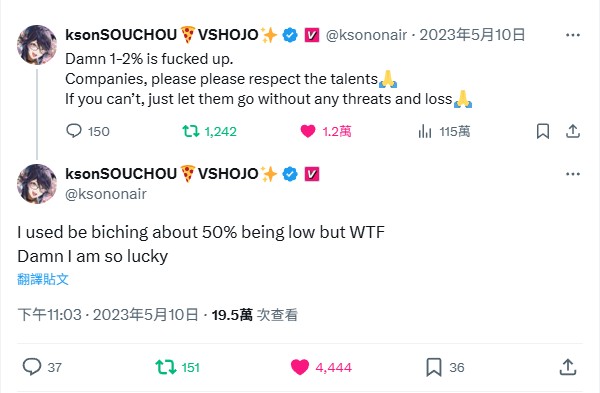Open the second tweet's profile avatar
Screen dimensions: 600x393
click(x=37, y=184)
